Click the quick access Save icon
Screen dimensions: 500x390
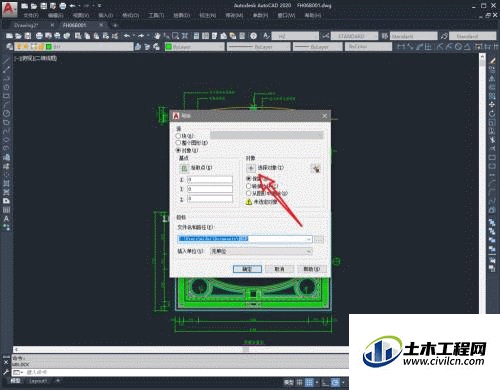[x=44, y=6]
